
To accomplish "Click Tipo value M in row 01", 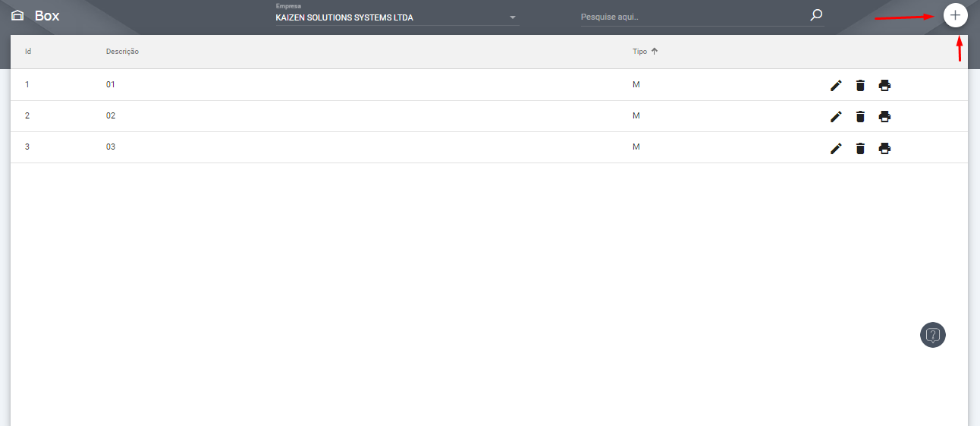I will [x=636, y=84].
